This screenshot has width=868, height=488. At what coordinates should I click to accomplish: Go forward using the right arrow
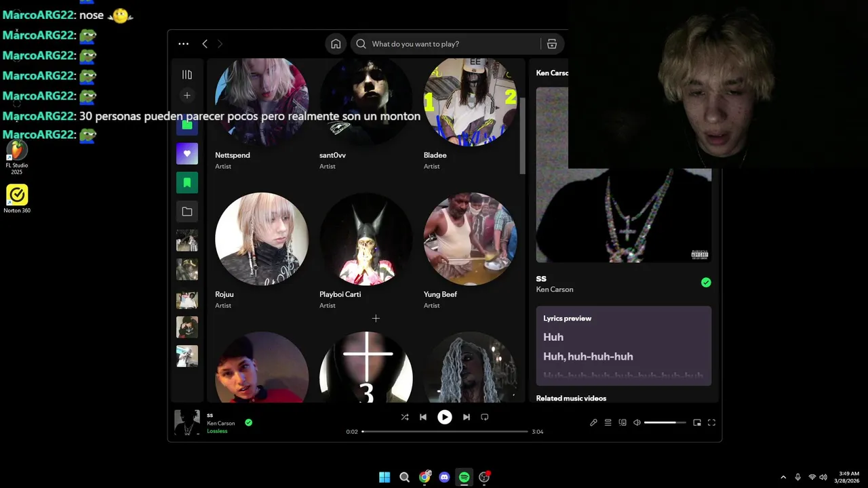pos(220,44)
